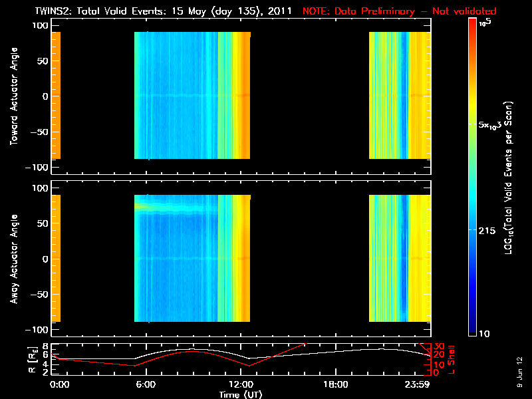Click the 12:00 time axis label
532x399 pixels.
(241, 384)
